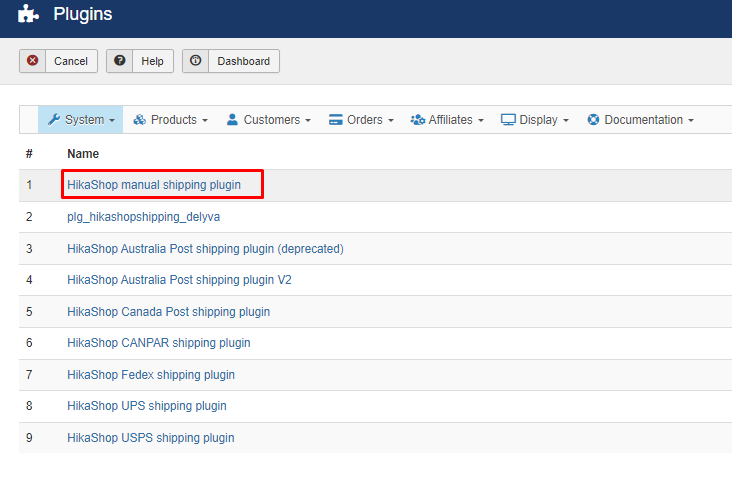Open the Orders menu
The height and width of the screenshot is (496, 732).
361,120
